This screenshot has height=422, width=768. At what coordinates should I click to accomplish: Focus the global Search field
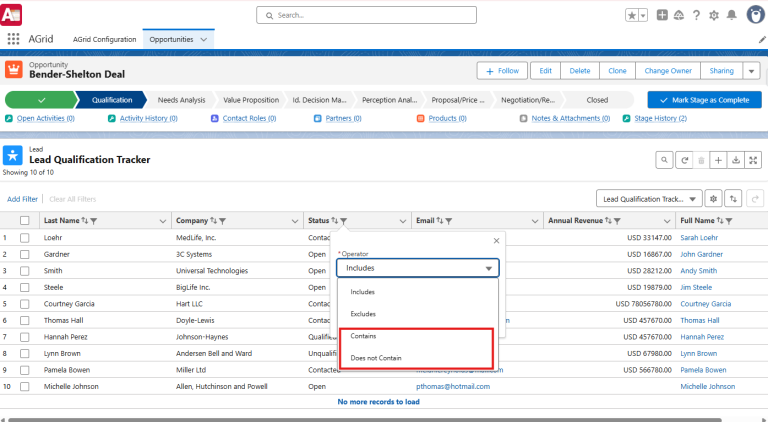coord(366,15)
